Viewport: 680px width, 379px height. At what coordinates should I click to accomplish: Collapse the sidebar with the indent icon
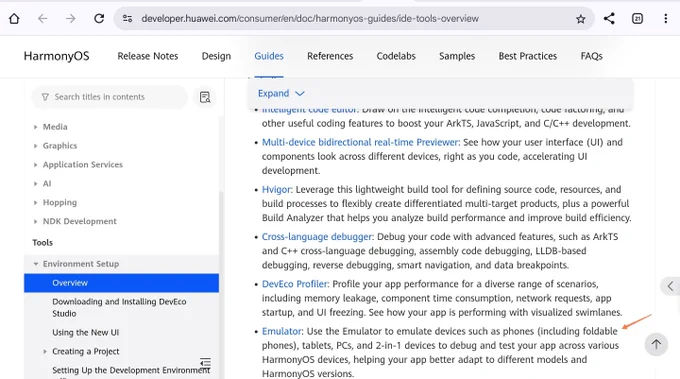206,362
